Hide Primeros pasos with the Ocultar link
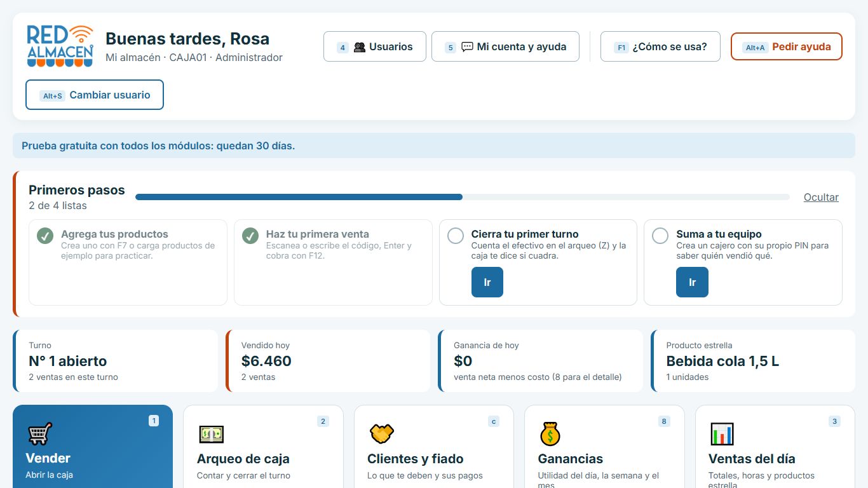868x488 pixels. tap(821, 197)
